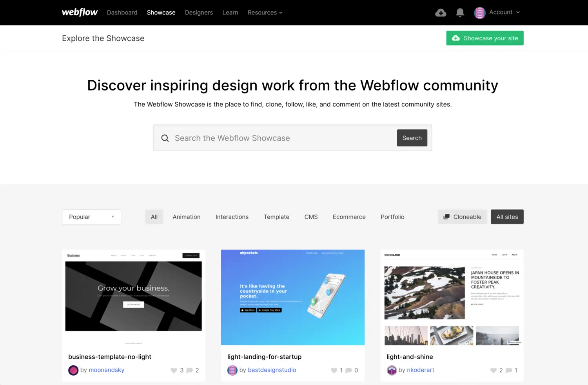Filter by Portfolio
The width and height of the screenshot is (588, 385).
[x=392, y=217]
